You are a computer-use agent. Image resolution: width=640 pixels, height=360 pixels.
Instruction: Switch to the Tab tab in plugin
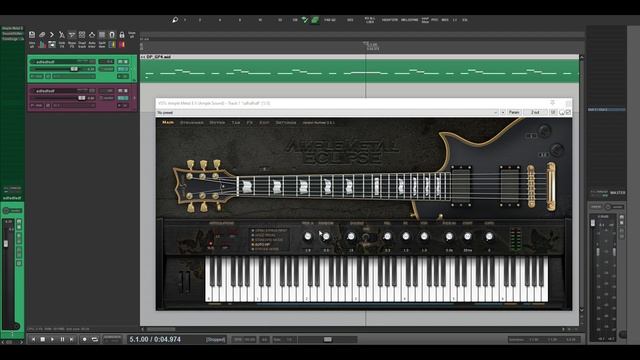pos(236,122)
